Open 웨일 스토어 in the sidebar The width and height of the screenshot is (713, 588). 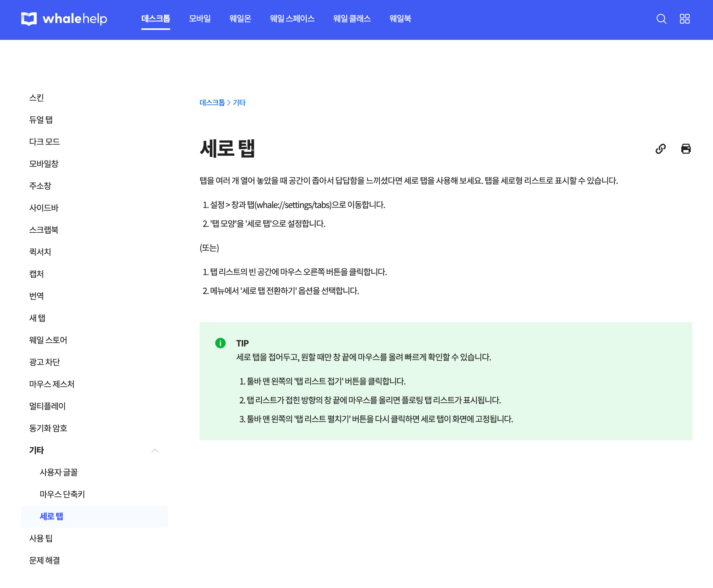pos(48,340)
